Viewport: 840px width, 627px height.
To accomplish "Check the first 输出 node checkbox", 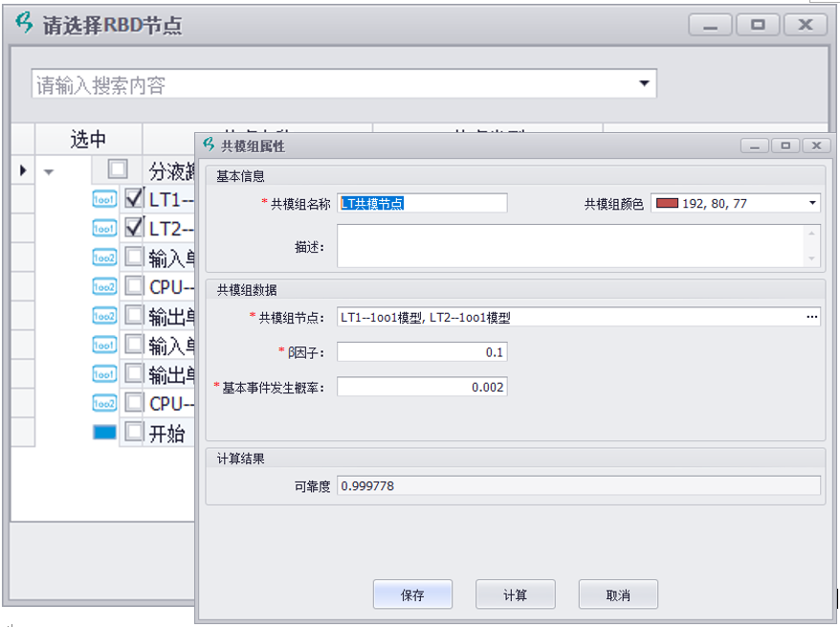I will point(134,315).
